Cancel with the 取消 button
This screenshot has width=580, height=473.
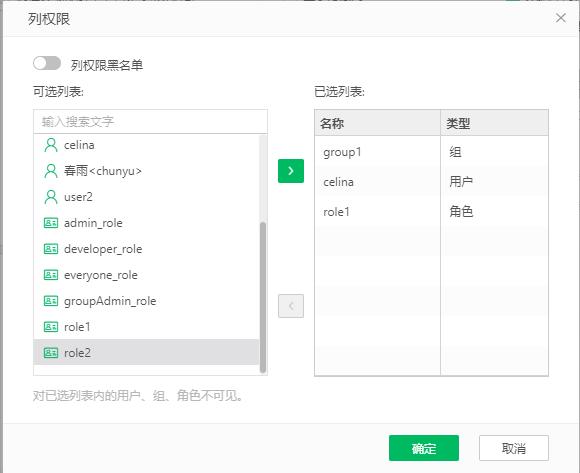[514, 448]
